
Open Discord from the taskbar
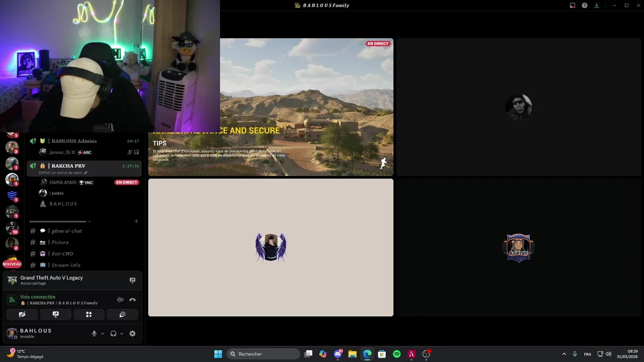click(x=338, y=354)
